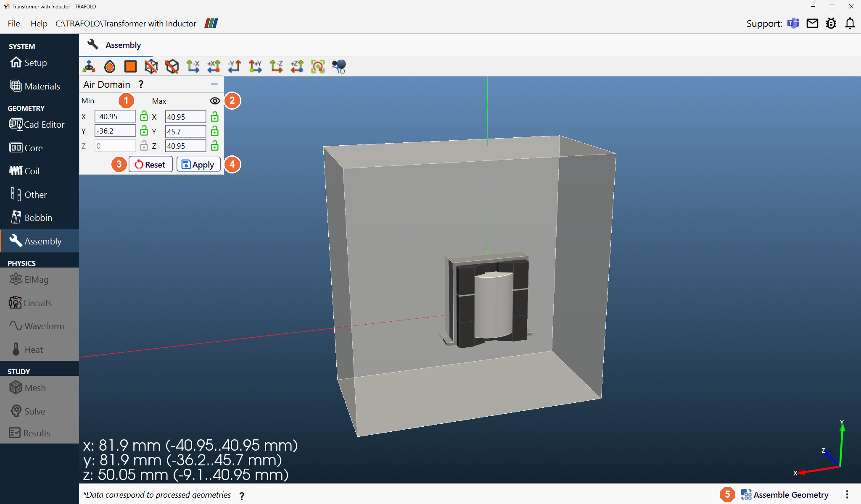Click the bug report icon
This screenshot has width=861, height=504.
click(x=831, y=24)
